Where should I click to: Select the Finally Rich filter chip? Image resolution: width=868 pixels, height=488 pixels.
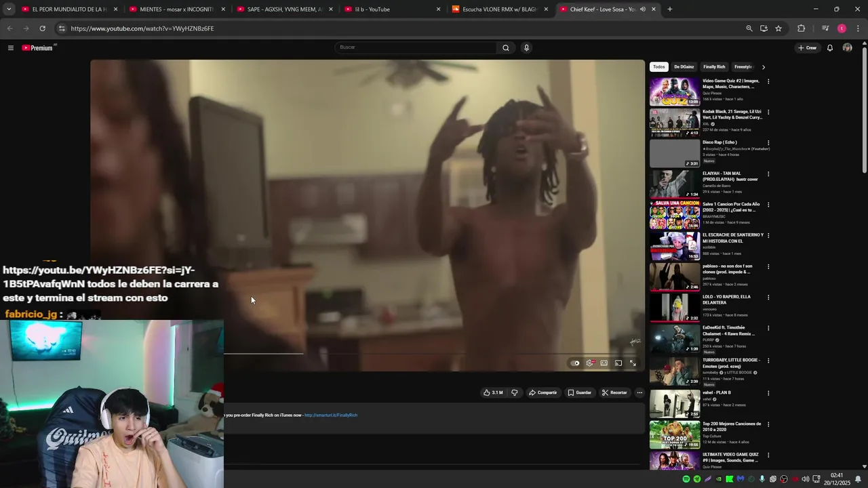coord(714,67)
